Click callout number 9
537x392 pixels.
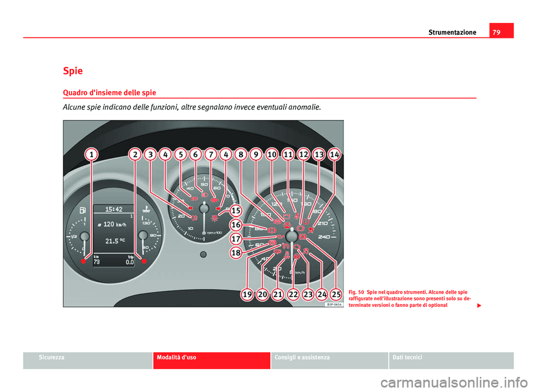click(256, 154)
